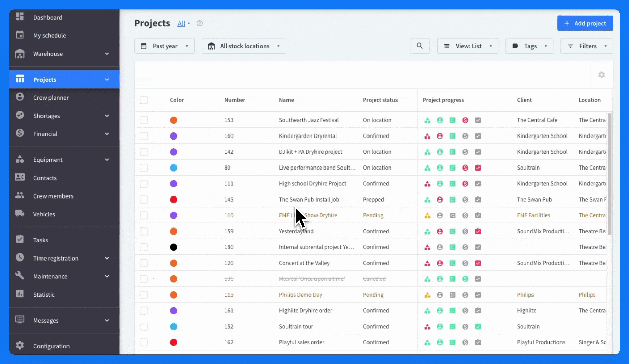The image size is (629, 364).
Task: Click the Warehouse building icon
Action: pos(20,53)
